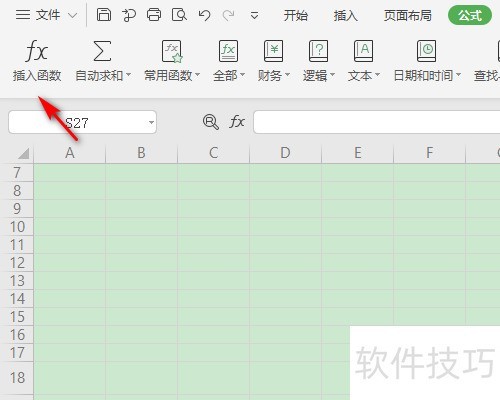The height and width of the screenshot is (400, 500).
Task: Click the Save icon in quick toolbar
Action: (x=104, y=15)
